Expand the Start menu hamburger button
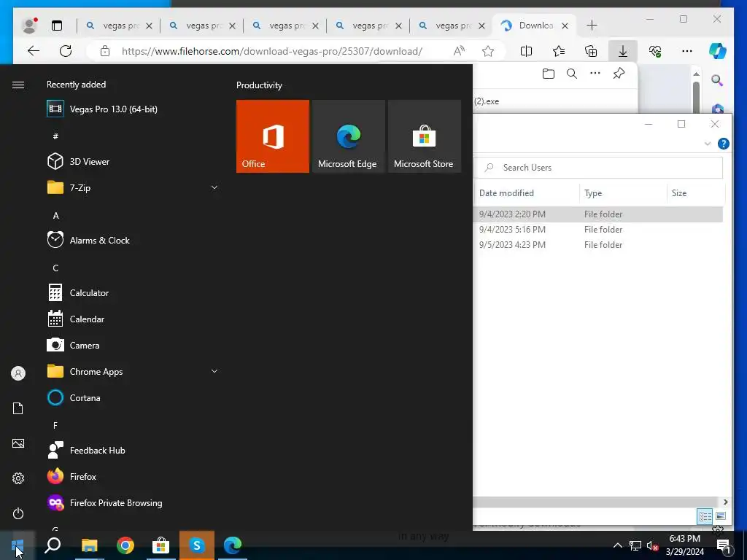Screen dimensions: 747x560 (18, 85)
